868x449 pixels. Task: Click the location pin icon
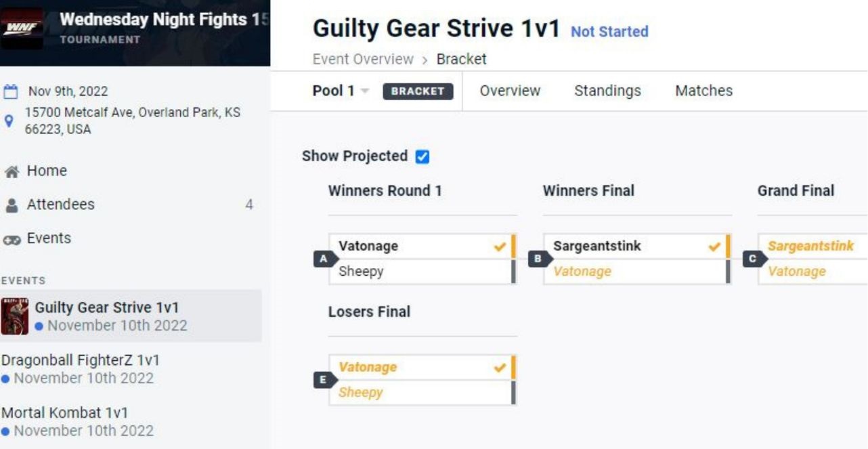[x=9, y=121]
